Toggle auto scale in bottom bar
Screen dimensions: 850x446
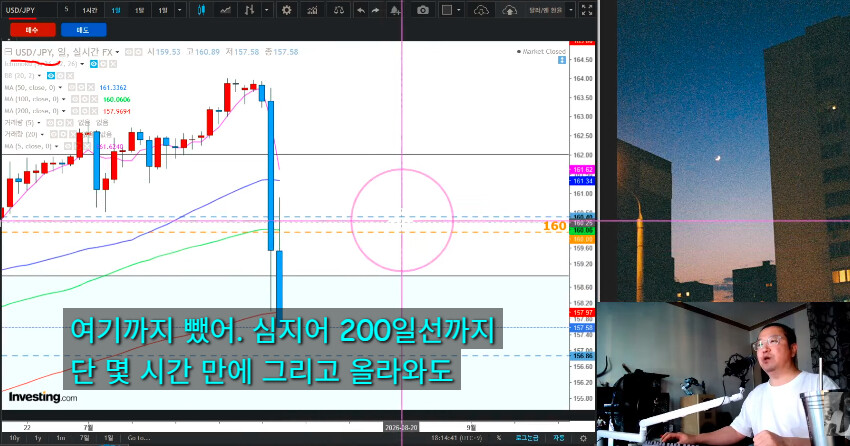click(x=559, y=438)
